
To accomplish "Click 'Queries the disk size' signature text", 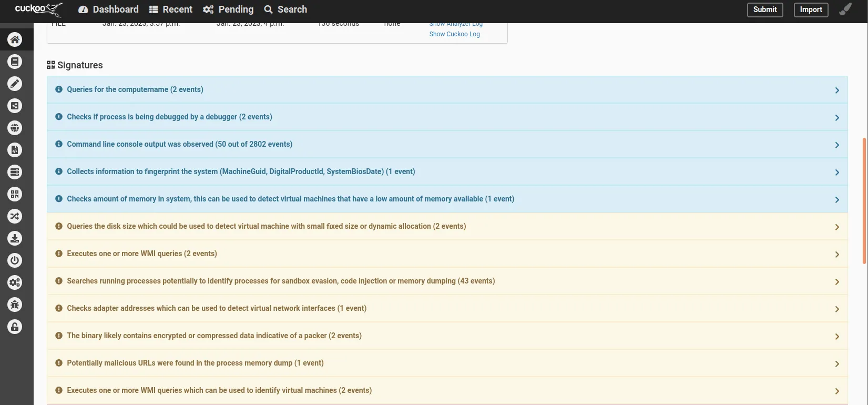I will click(x=267, y=226).
